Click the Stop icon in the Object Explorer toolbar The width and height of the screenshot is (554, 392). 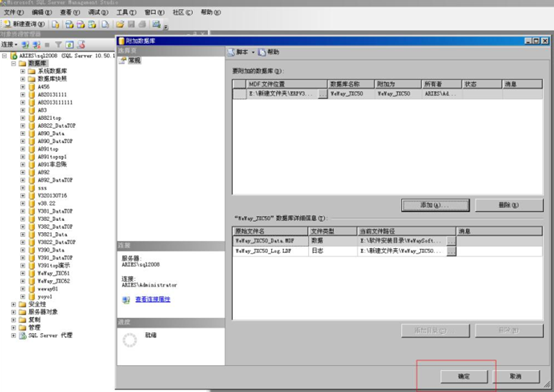[x=47, y=45]
